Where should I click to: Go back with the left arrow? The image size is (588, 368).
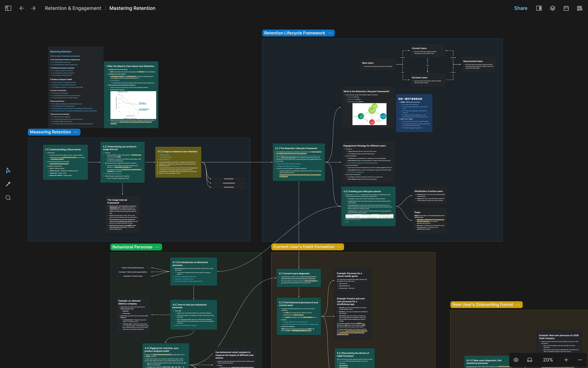tap(21, 8)
